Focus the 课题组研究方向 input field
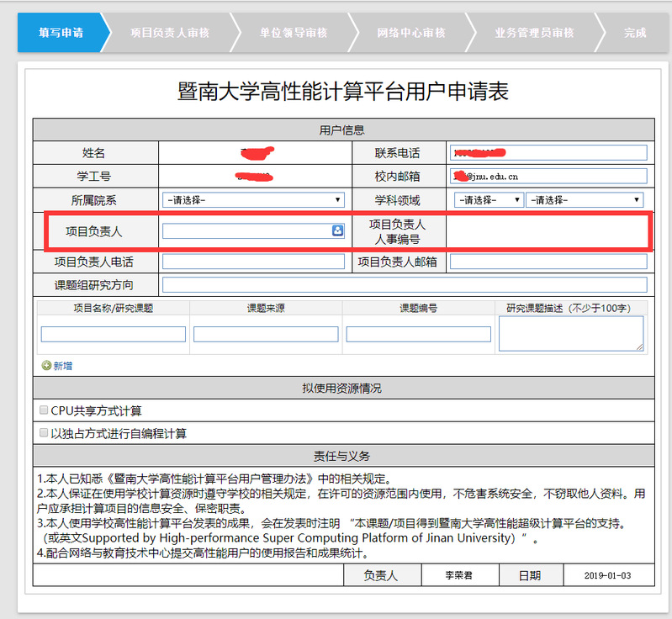Screen dimensions: 672x619 point(405,284)
